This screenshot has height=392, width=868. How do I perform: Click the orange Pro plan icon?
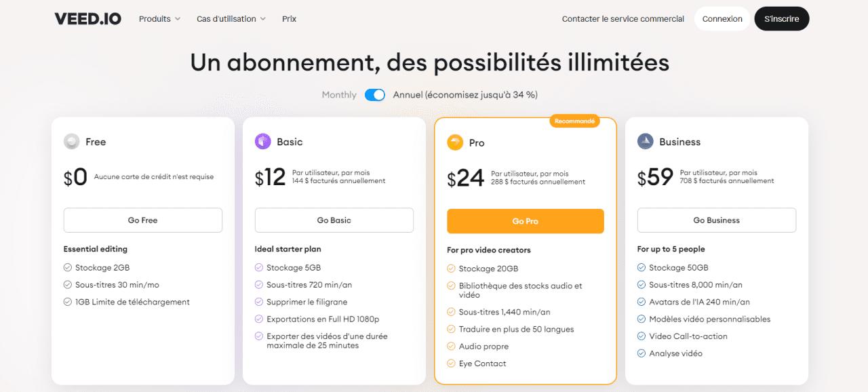(x=455, y=143)
